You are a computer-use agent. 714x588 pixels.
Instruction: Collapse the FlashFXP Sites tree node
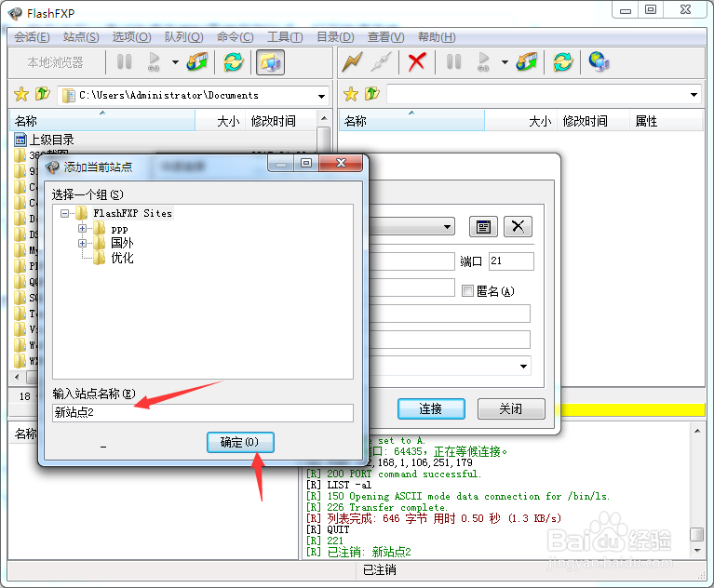pyautogui.click(x=64, y=213)
